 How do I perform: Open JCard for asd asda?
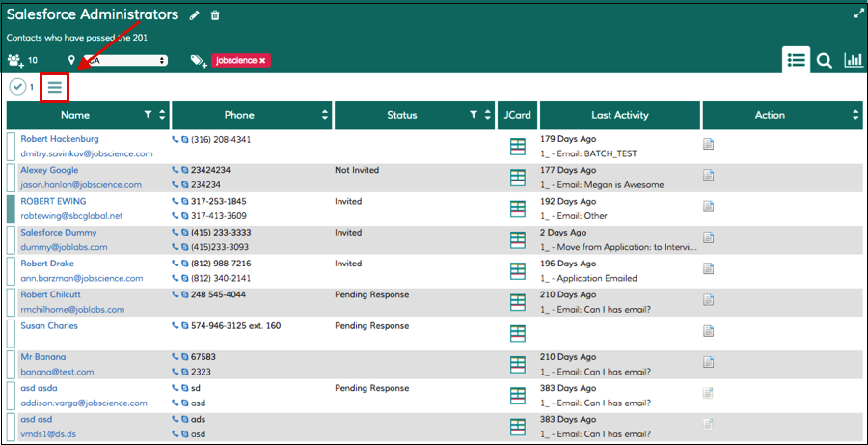(x=517, y=396)
